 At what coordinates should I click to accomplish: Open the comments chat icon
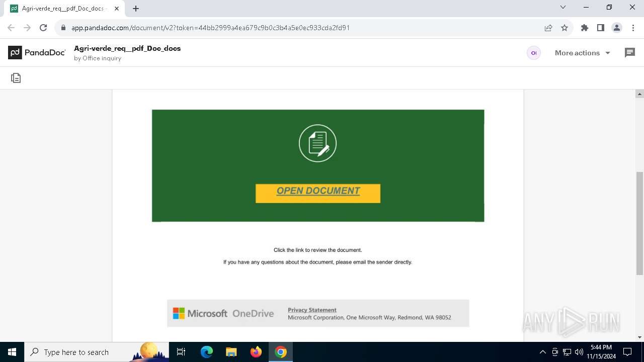629,53
